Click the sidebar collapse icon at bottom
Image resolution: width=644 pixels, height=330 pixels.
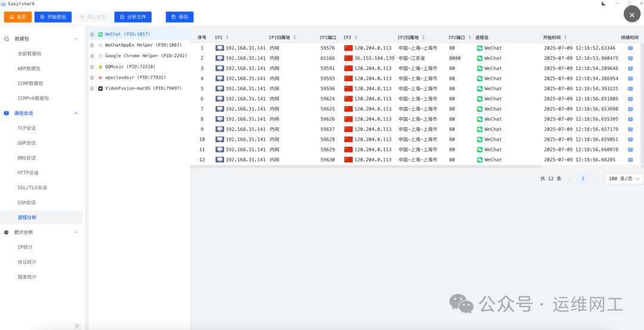(x=76, y=326)
